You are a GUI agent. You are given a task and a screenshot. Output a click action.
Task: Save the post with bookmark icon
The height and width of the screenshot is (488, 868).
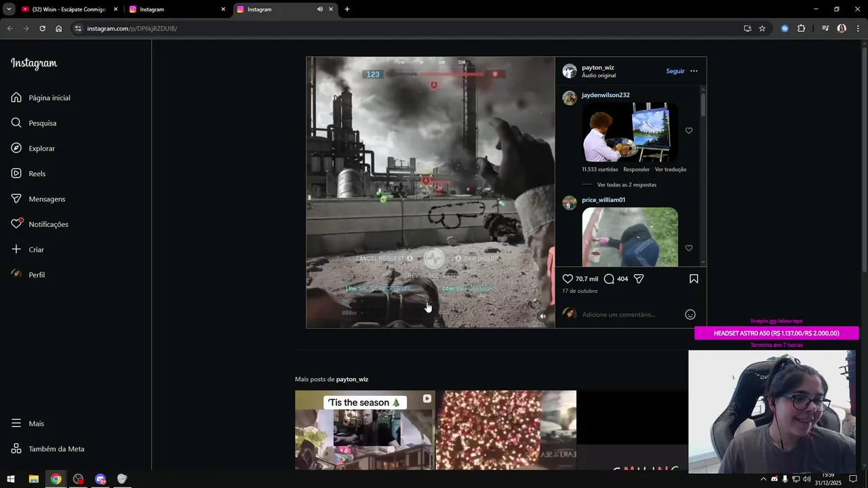click(x=694, y=279)
